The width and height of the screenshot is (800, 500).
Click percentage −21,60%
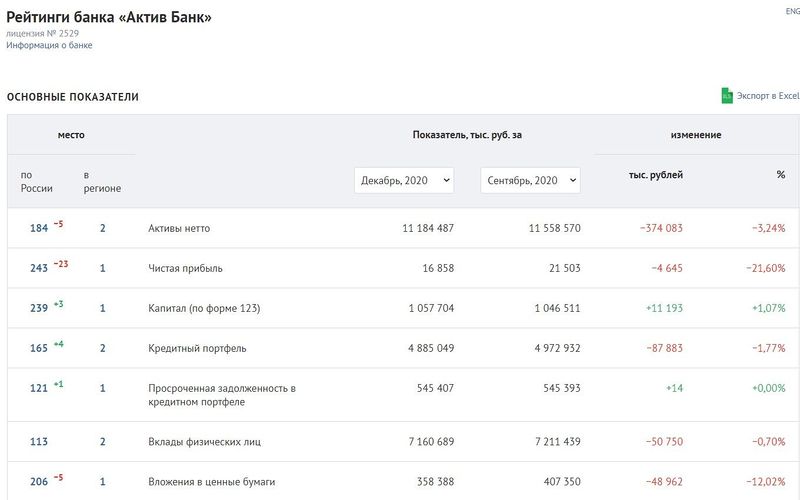click(765, 268)
